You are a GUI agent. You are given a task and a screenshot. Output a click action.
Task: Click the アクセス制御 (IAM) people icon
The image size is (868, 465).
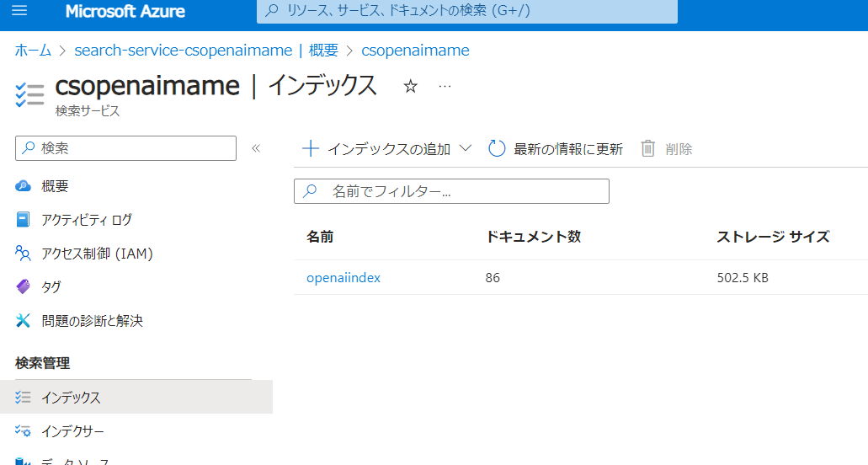pyautogui.click(x=24, y=254)
